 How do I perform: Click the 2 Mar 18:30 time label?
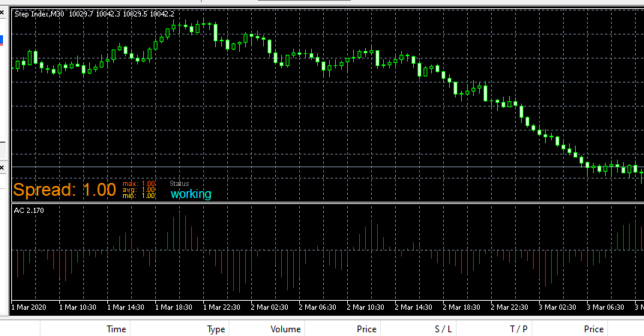coord(462,307)
